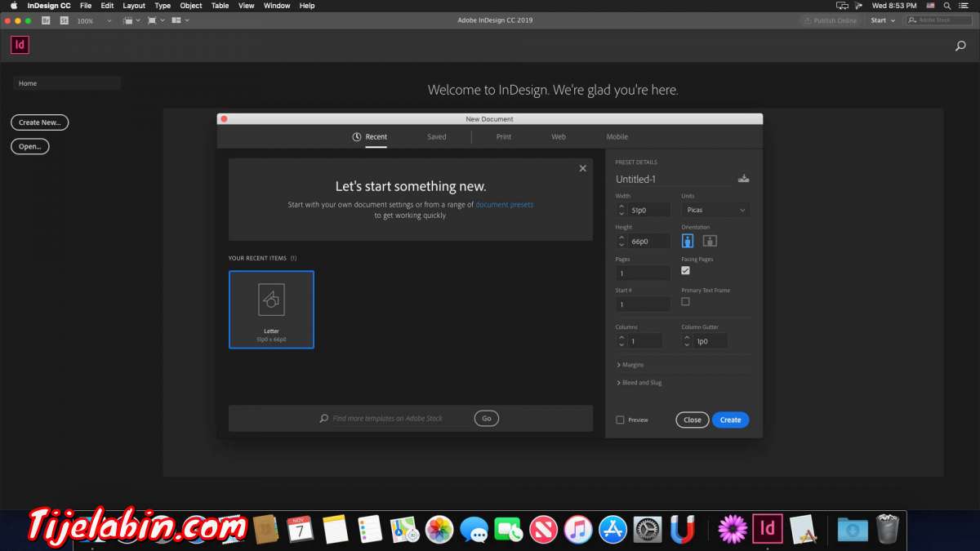This screenshot has width=980, height=551.
Task: Click the document presets link
Action: (506, 205)
